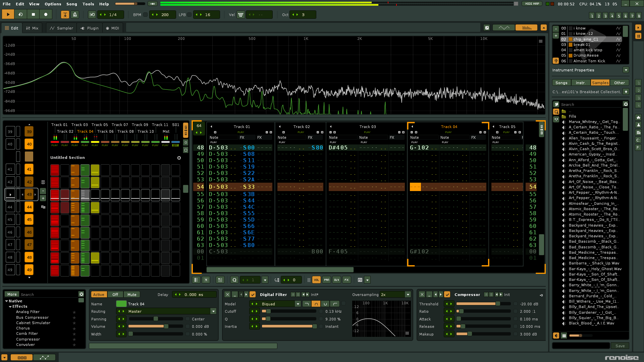Toggle the Active button for Delay effect

[x=98, y=294]
